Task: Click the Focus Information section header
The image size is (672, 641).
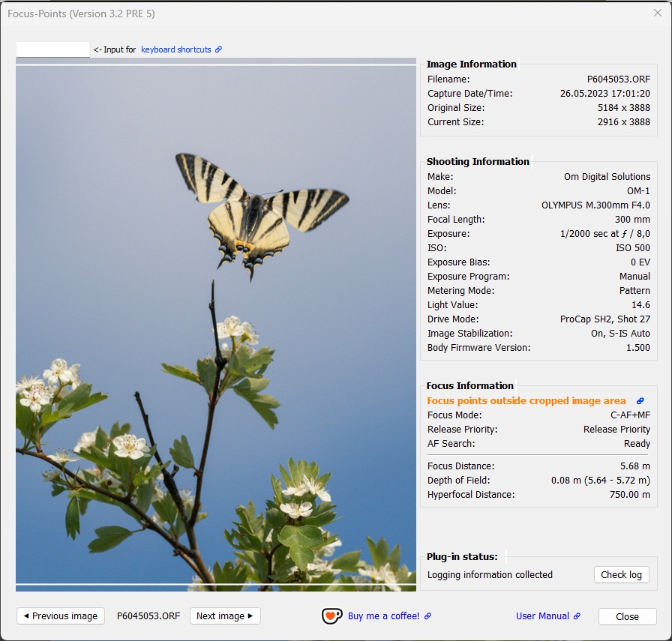Action: coord(469,385)
